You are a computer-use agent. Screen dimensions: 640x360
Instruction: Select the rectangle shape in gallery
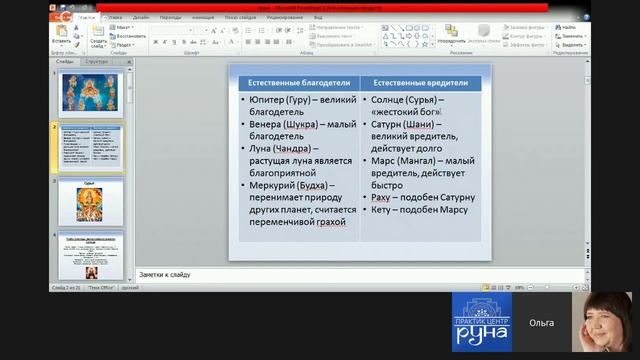[x=409, y=28]
